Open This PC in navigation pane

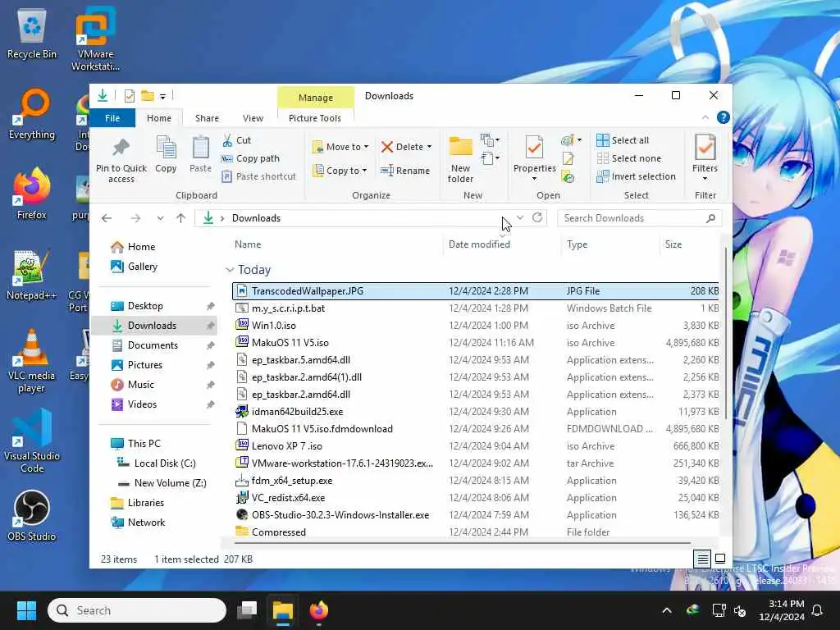click(136, 444)
